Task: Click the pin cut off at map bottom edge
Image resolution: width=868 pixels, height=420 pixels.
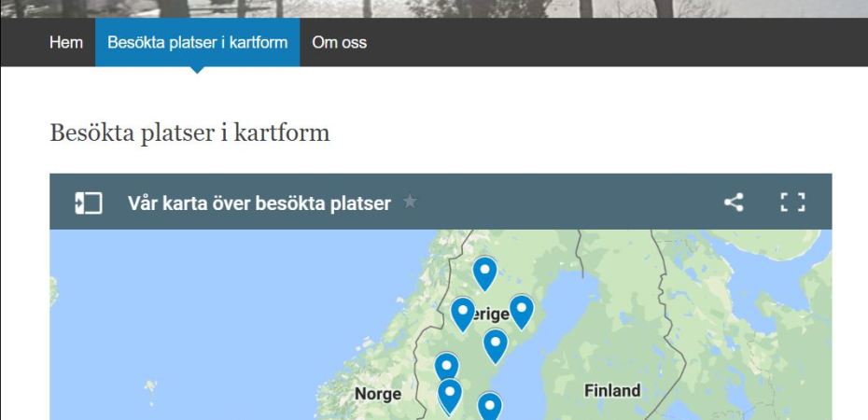Action: (x=489, y=407)
